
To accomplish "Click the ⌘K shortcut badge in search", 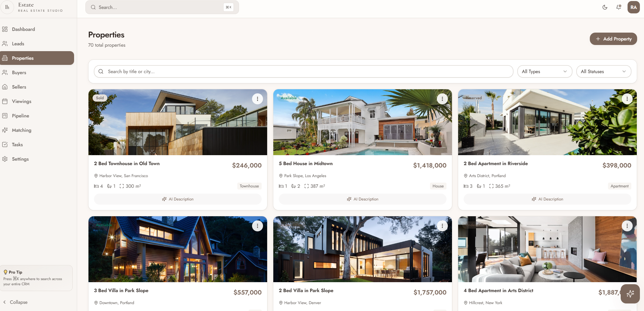I will pyautogui.click(x=228, y=7).
